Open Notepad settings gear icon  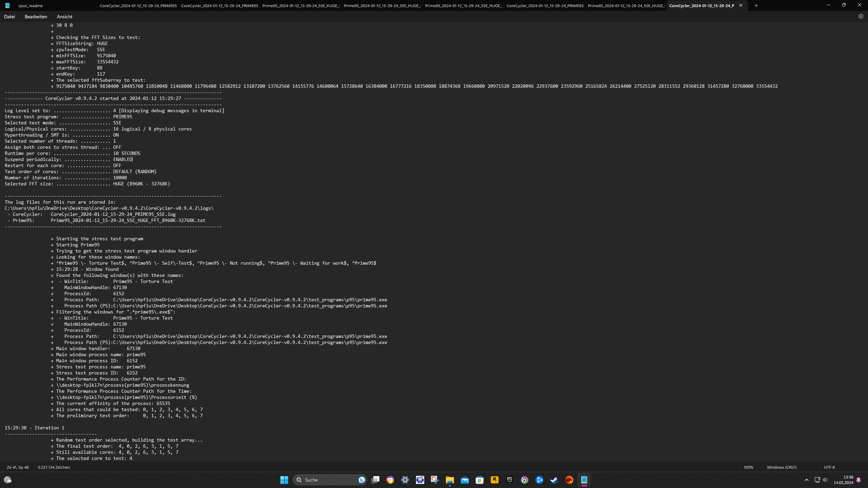point(861,16)
